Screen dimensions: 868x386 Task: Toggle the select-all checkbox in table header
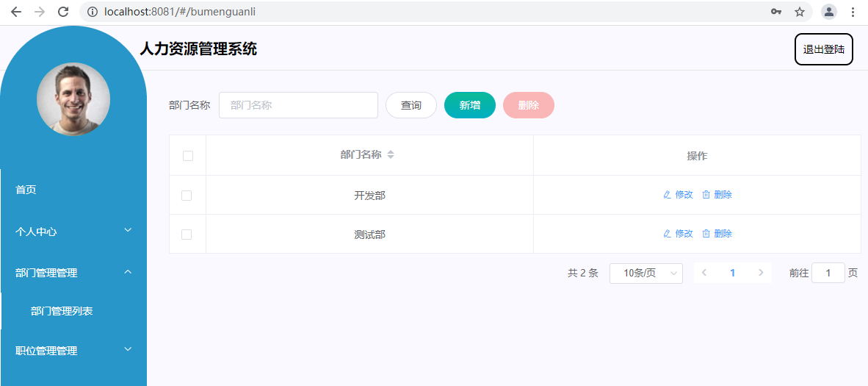[x=188, y=156]
